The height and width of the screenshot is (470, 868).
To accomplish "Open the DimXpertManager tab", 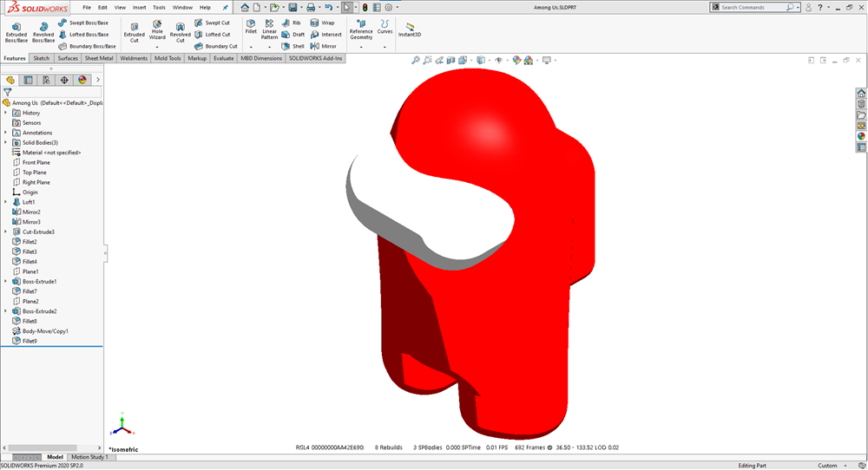I will pyautogui.click(x=64, y=80).
